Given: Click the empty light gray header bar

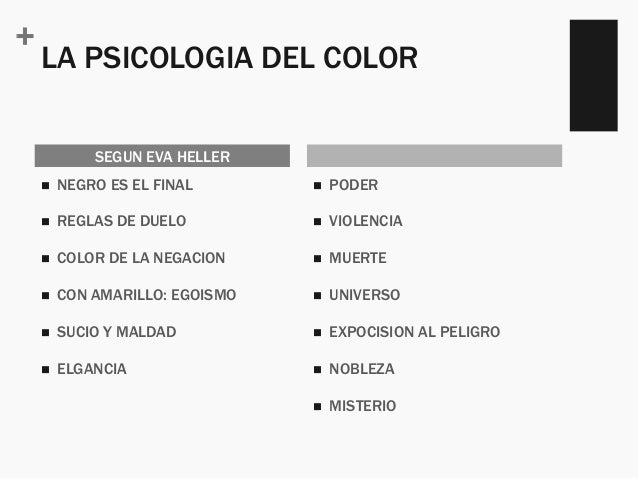Looking at the screenshot, I should pos(434,156).
